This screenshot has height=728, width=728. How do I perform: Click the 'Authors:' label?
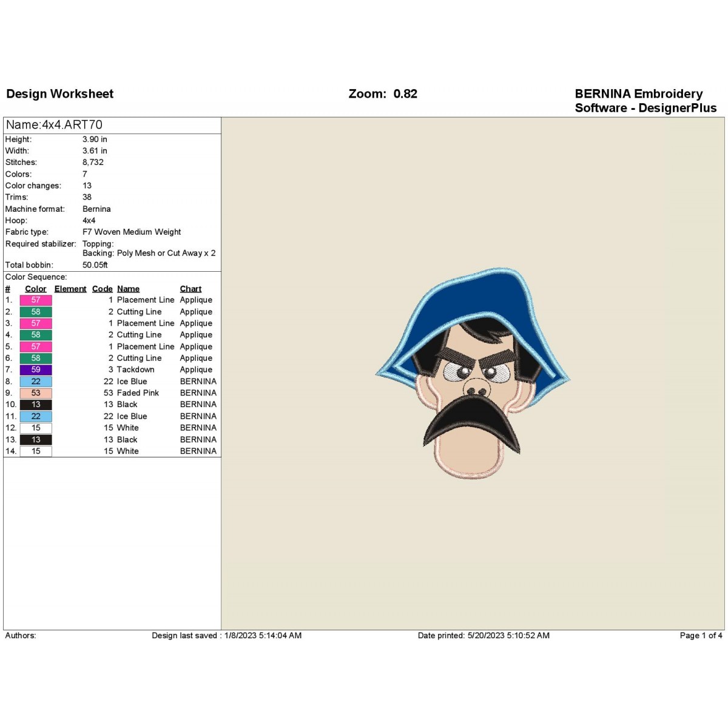(x=21, y=635)
